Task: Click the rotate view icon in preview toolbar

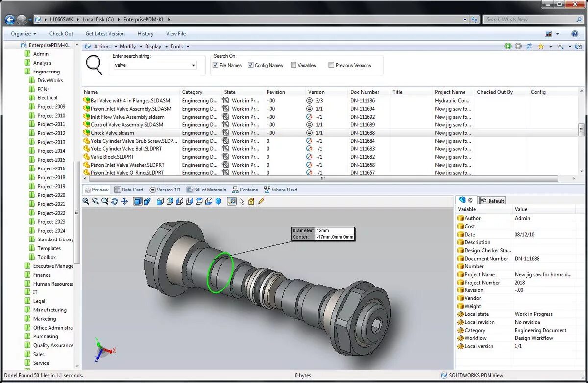Action: (115, 201)
